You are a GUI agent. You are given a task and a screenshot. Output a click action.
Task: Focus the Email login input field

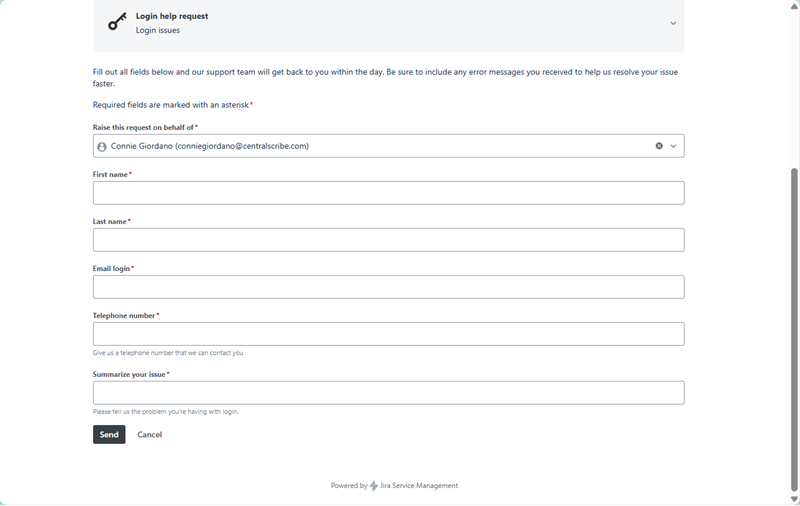pos(388,287)
